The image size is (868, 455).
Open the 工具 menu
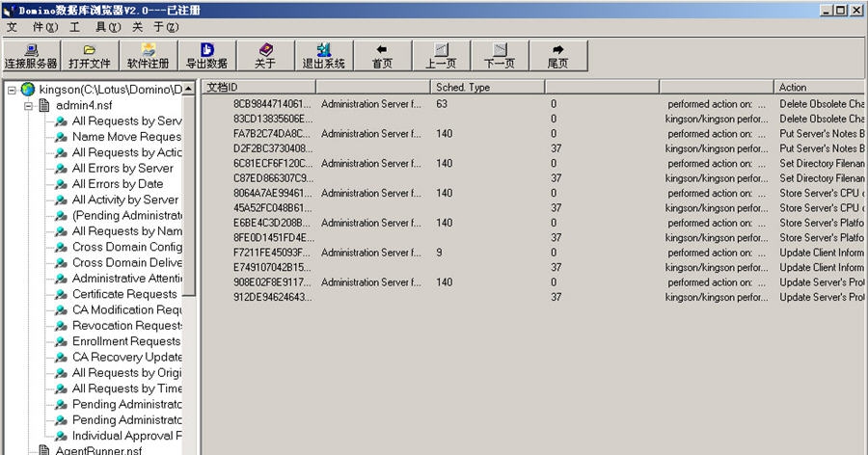click(x=95, y=27)
